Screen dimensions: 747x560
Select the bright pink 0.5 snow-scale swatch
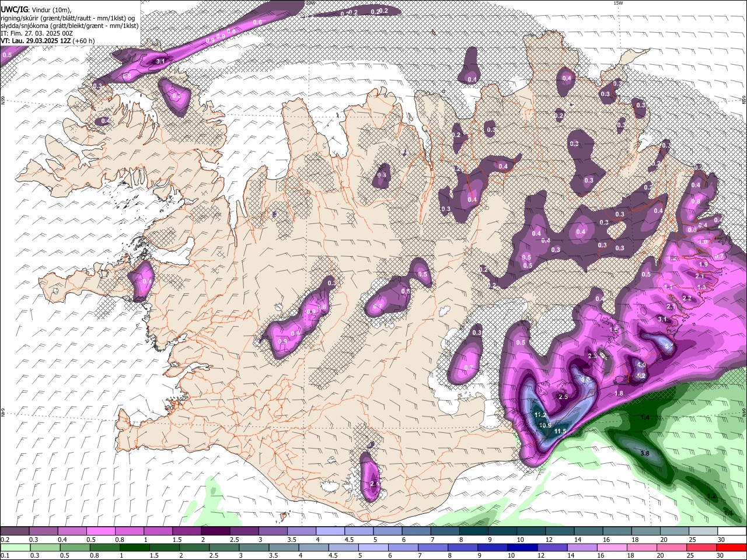101,531
